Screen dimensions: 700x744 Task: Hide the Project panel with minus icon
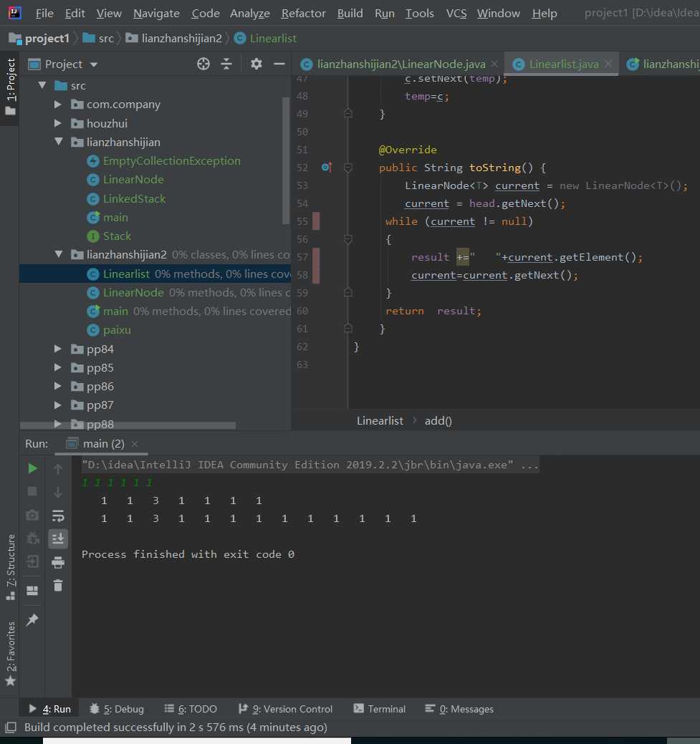279,64
